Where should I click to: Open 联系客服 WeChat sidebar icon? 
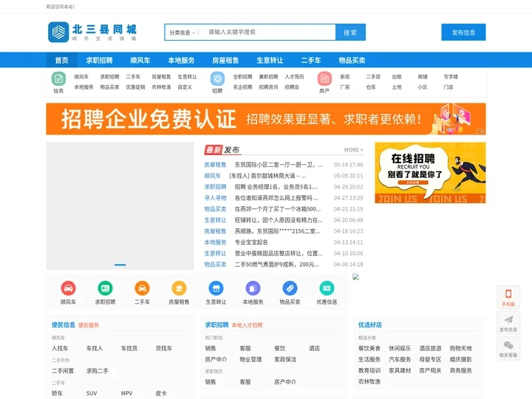click(x=508, y=349)
